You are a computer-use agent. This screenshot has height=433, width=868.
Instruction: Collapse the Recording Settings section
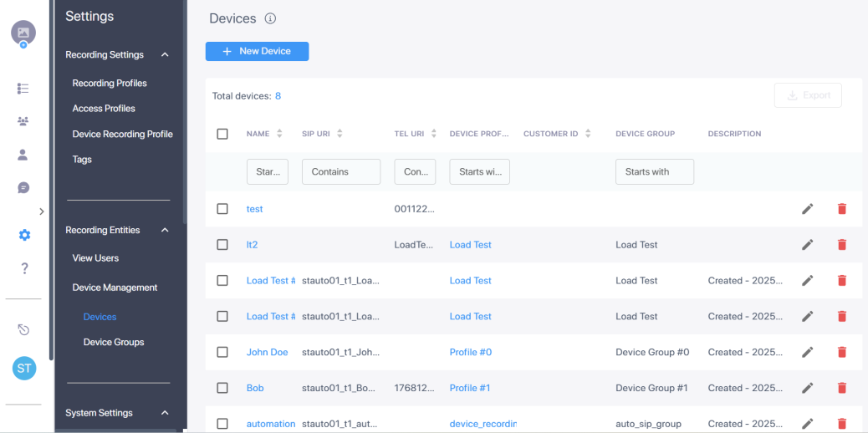[x=165, y=55]
